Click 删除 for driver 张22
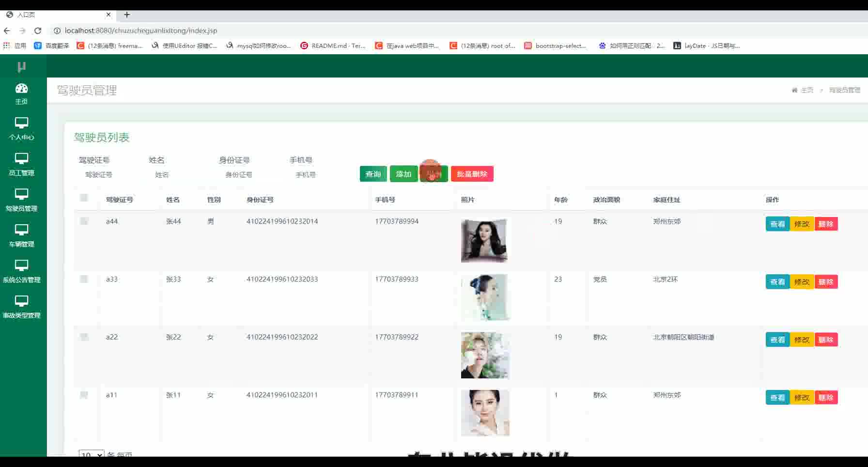868x467 pixels. (x=826, y=340)
